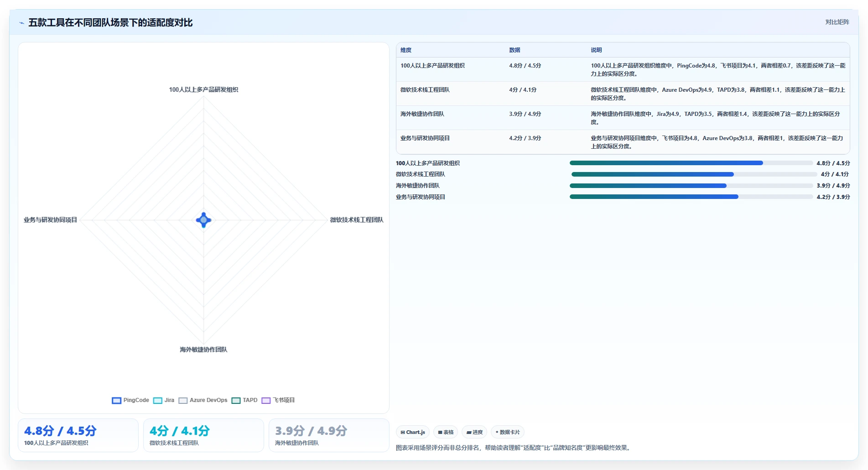Click the 4分 / 4.1分 summary card
868x470 pixels.
click(203, 435)
